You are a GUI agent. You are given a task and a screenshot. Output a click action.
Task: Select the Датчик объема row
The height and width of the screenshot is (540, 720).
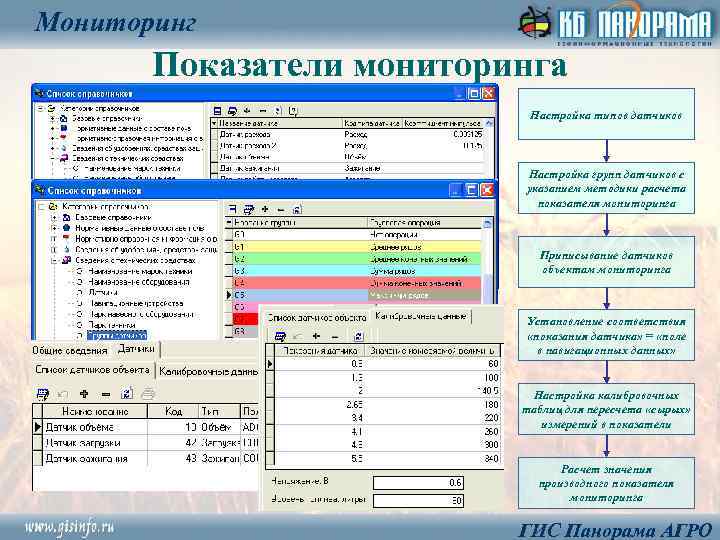click(146, 427)
